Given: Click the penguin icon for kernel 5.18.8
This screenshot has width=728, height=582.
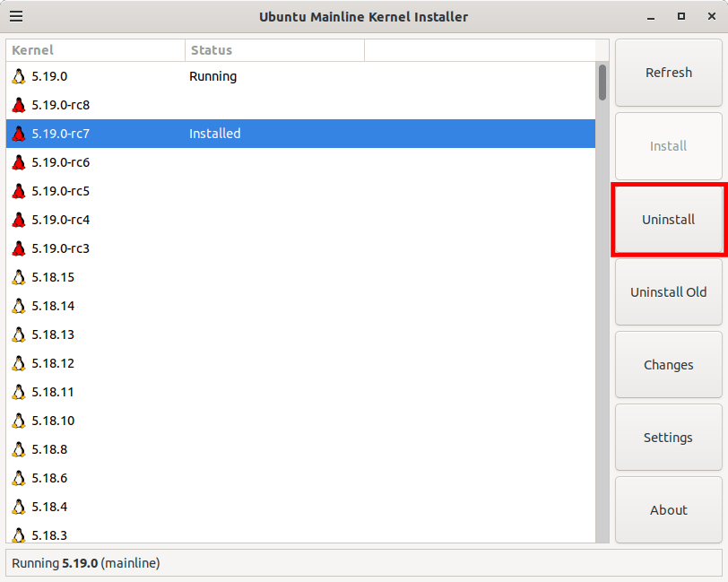Looking at the screenshot, I should pyautogui.click(x=19, y=449).
